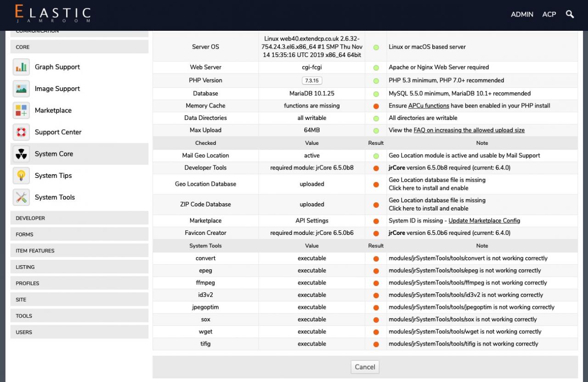Image resolution: width=588 pixels, height=382 pixels.
Task: Expand the DEVELOPER category section
Action: [x=79, y=218]
